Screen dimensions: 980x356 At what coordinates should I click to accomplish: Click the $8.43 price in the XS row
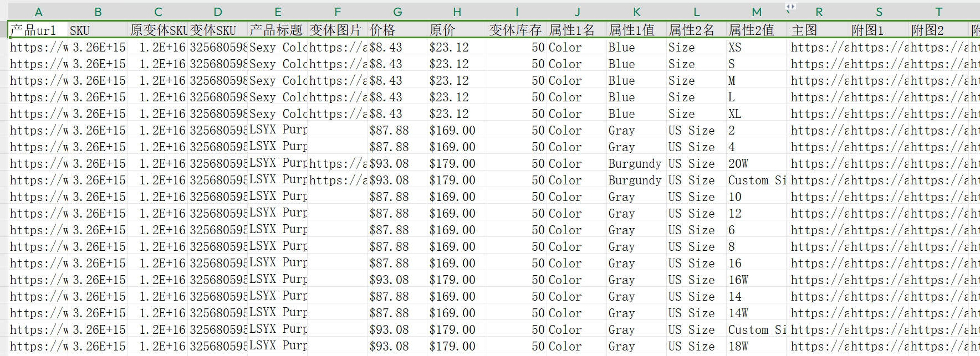coord(397,47)
